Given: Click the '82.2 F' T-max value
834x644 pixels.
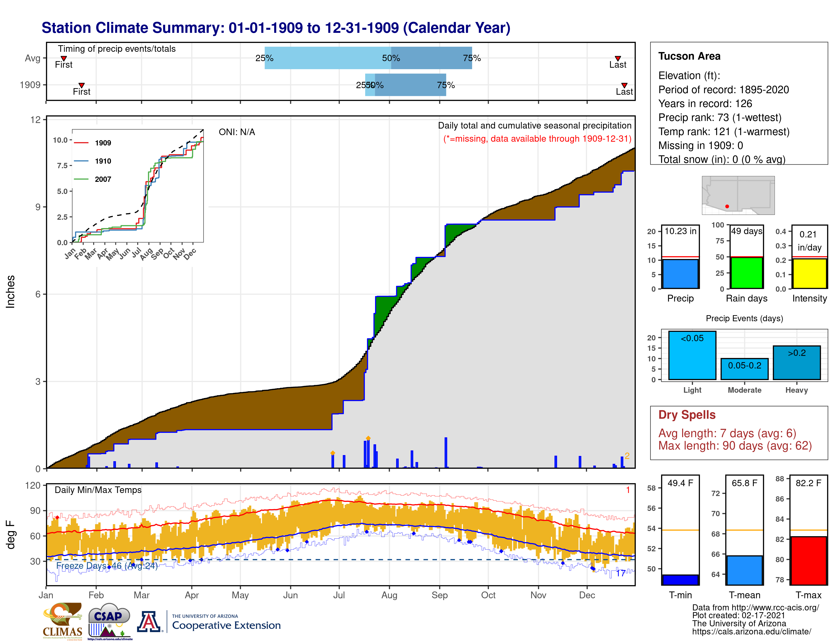Looking at the screenshot, I should (808, 483).
